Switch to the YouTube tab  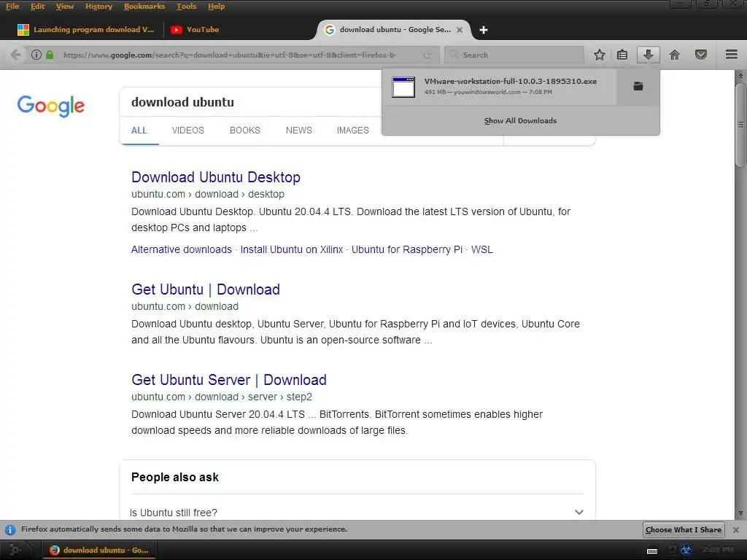pyautogui.click(x=196, y=29)
